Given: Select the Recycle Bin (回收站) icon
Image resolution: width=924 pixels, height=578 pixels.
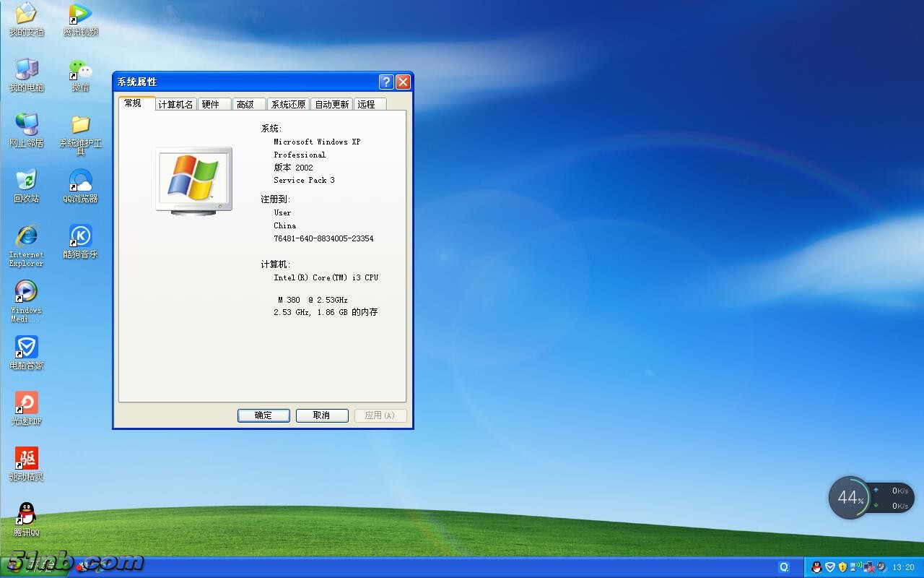Looking at the screenshot, I should (x=26, y=182).
